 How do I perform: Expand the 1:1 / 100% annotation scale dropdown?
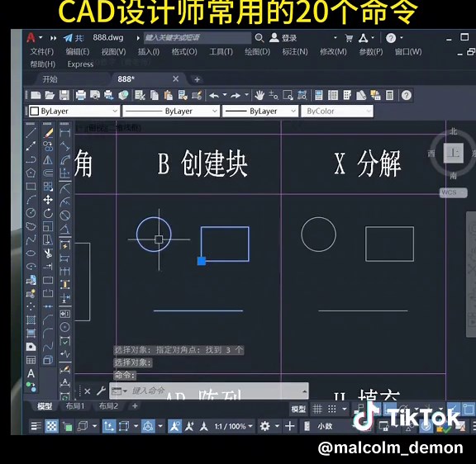click(233, 426)
